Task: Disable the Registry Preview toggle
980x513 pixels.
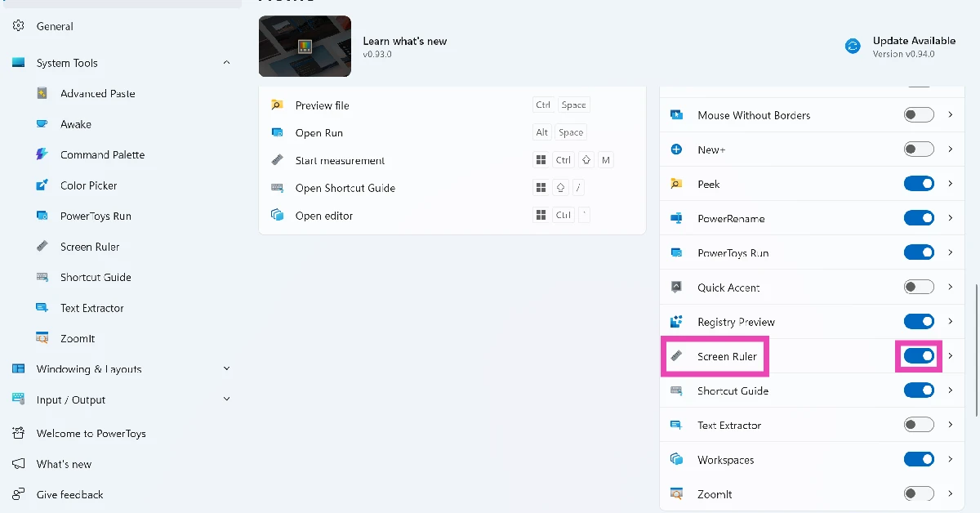Action: click(919, 322)
